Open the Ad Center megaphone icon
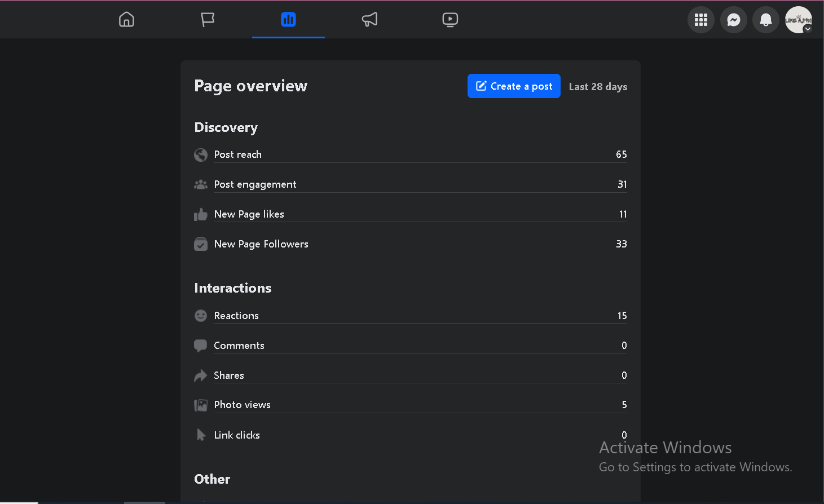 tap(369, 20)
